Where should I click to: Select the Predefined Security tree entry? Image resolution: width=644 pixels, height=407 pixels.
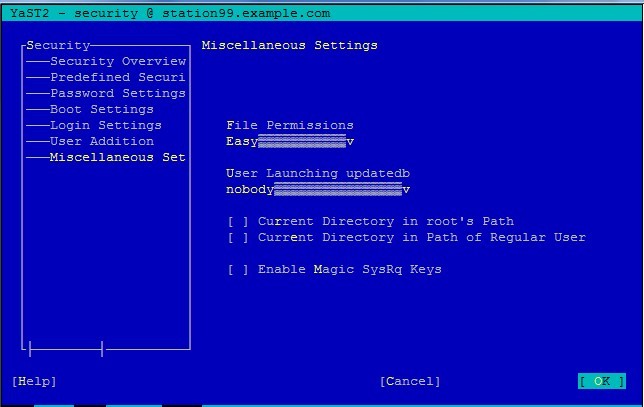[x=118, y=77]
